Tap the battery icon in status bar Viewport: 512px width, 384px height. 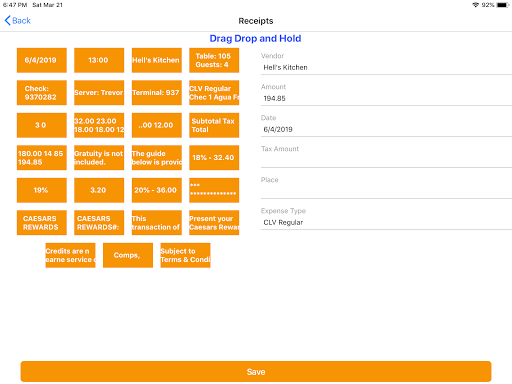502,5
